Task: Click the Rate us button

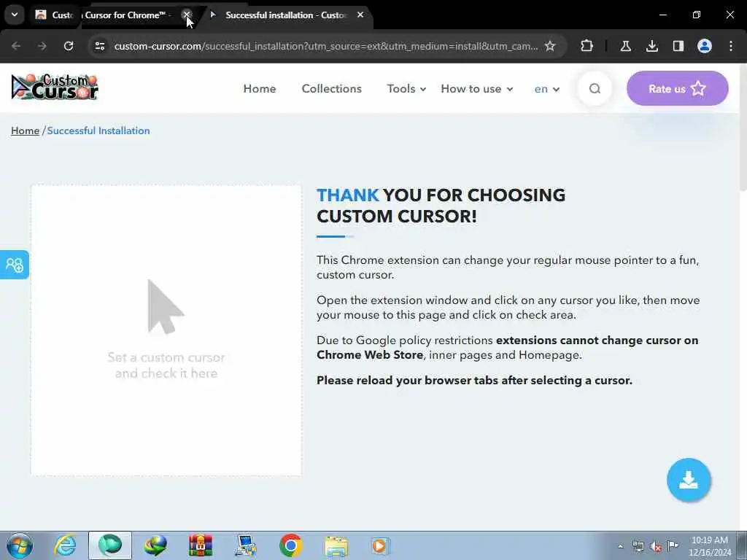Action: [677, 88]
